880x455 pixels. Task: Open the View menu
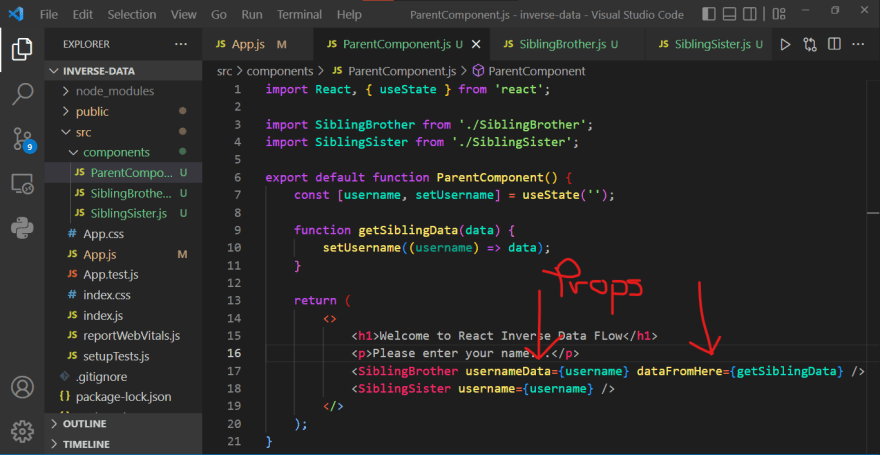pyautogui.click(x=184, y=15)
